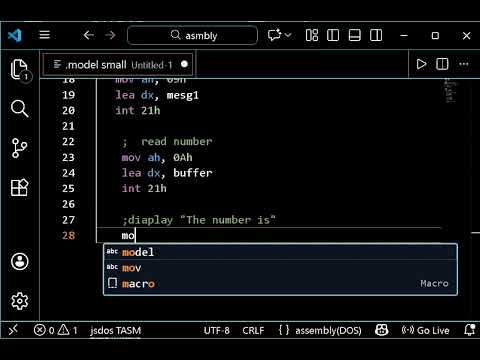This screenshot has height=360, width=480.
Task: Select the .model small Untitled-1 tab
Action: click(x=118, y=64)
